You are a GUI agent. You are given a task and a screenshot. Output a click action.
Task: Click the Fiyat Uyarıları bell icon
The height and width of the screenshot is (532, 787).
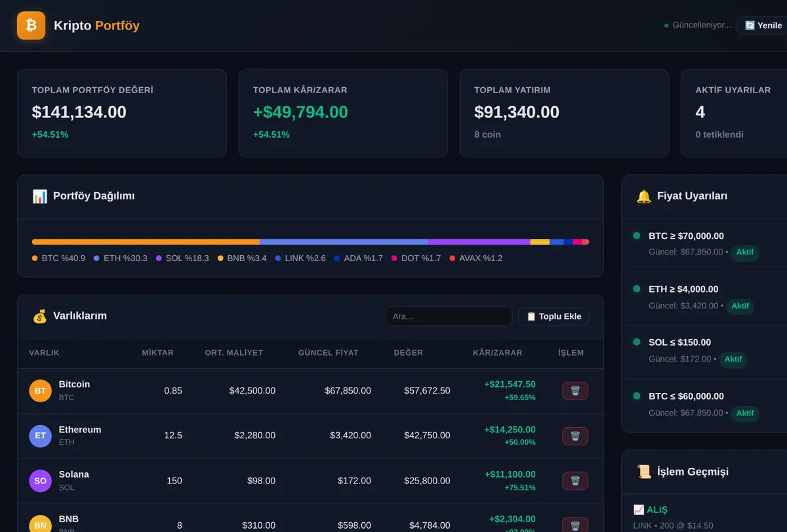(644, 196)
